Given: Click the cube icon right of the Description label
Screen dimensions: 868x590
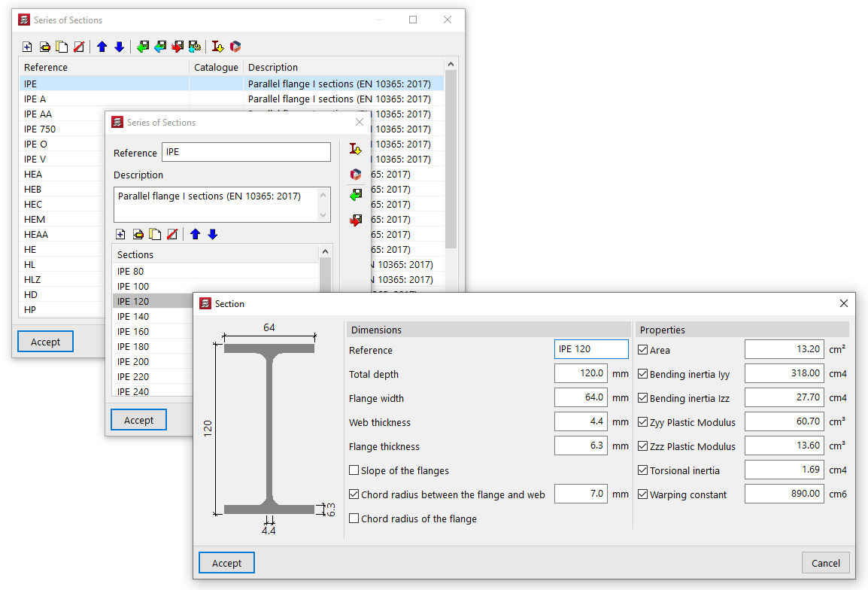Looking at the screenshot, I should (x=355, y=174).
